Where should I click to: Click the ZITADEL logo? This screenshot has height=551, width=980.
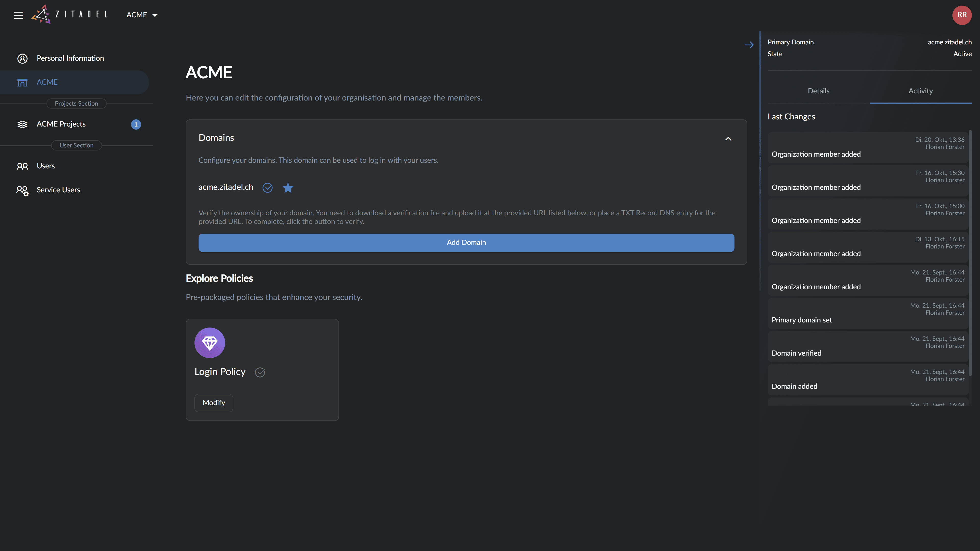[70, 15]
